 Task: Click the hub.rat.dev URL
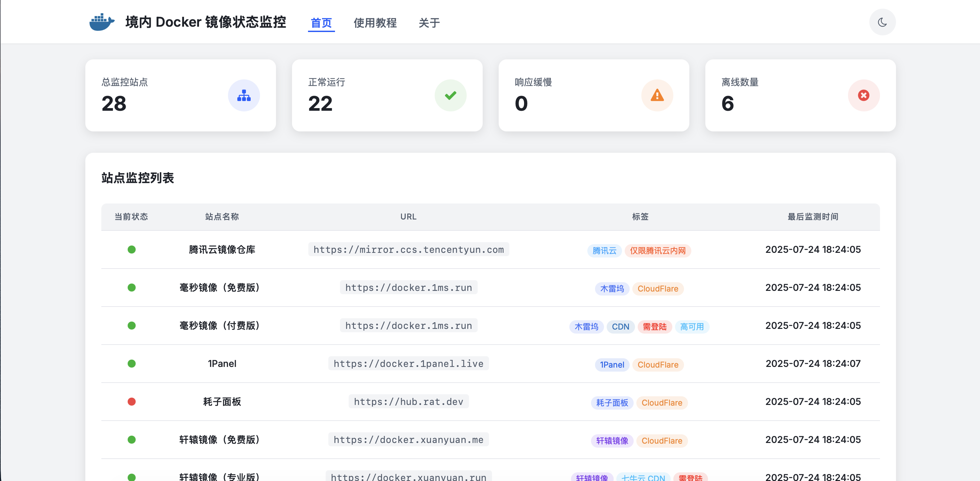coord(409,402)
